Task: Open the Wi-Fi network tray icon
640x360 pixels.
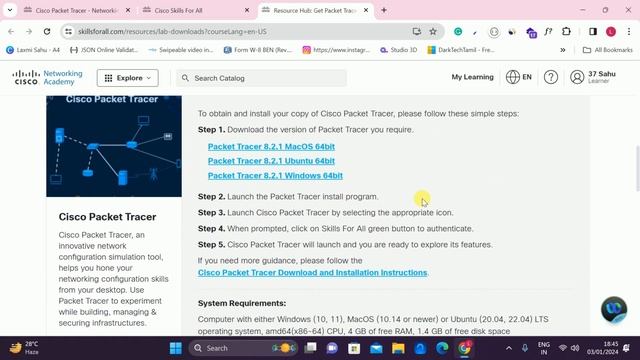Action: coord(562,348)
